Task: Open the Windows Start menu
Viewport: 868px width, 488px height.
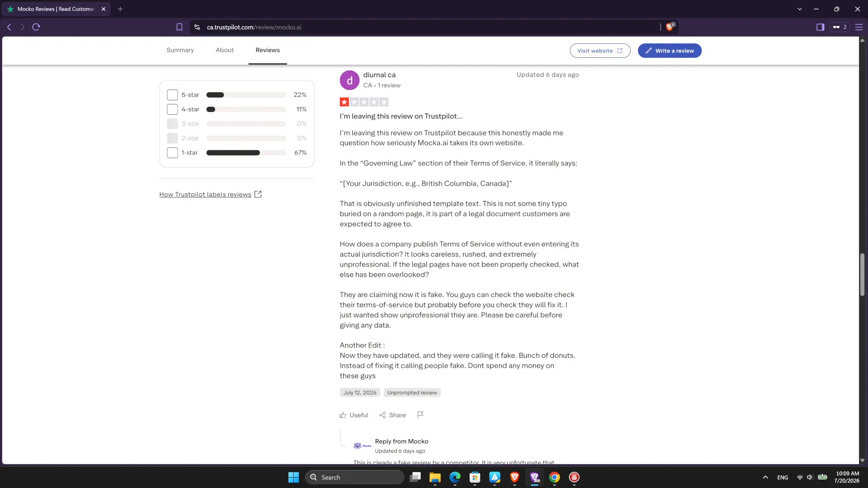Action: pyautogui.click(x=293, y=477)
